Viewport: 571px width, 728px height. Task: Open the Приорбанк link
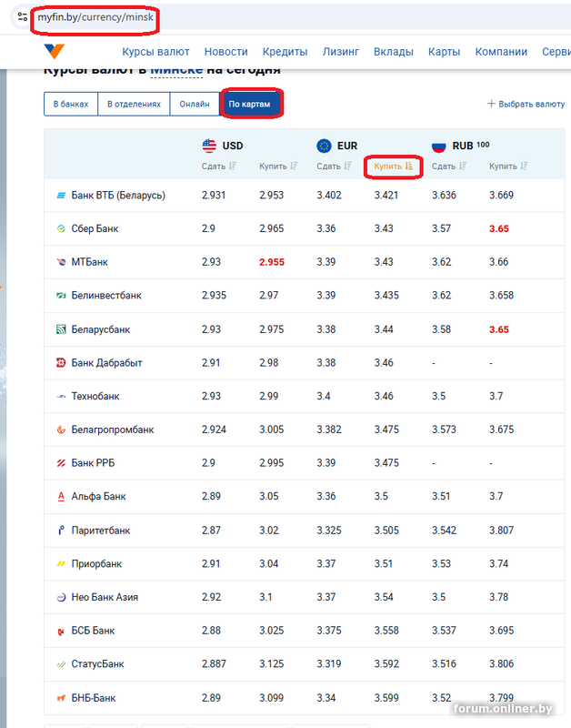[96, 563]
